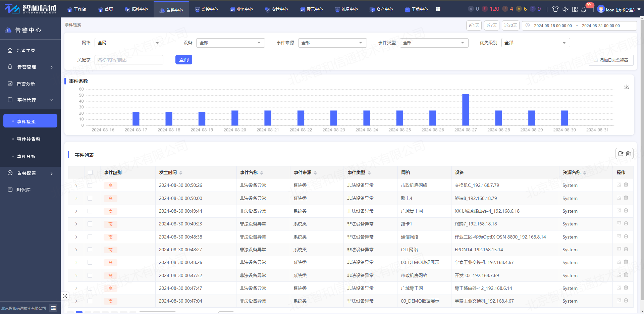644x314 pixels.
Task: Check the row at 2024-08-30 00:50:26
Action: click(90, 186)
